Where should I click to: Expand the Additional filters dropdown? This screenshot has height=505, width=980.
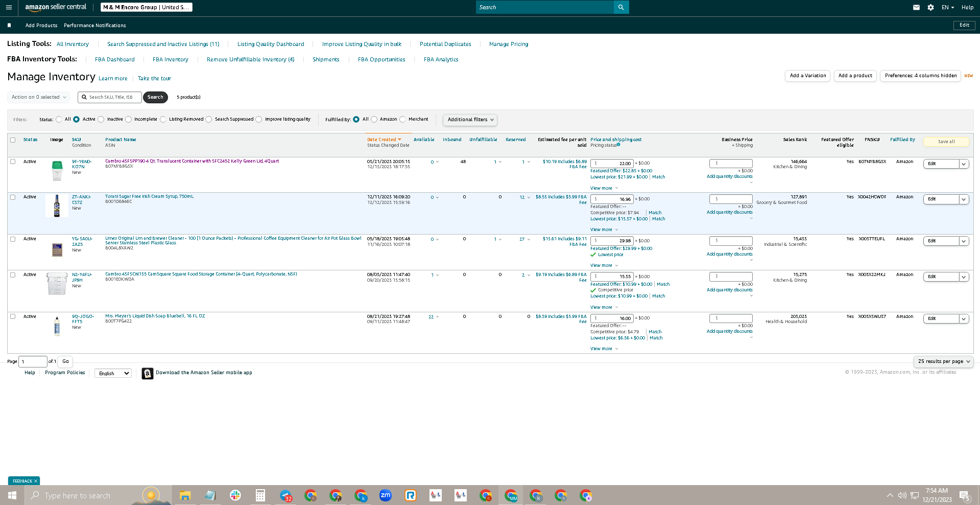click(470, 120)
